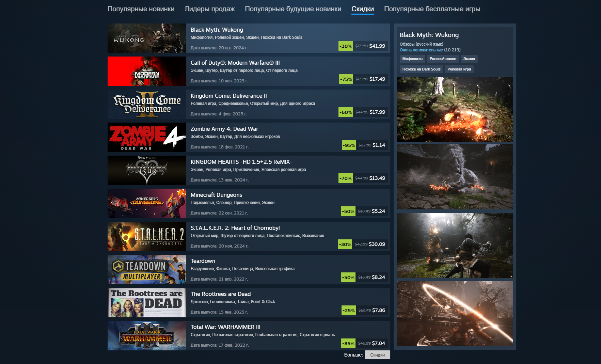
Task: Click the -95% discount badge on Zombie Army 4
Action: tap(349, 145)
